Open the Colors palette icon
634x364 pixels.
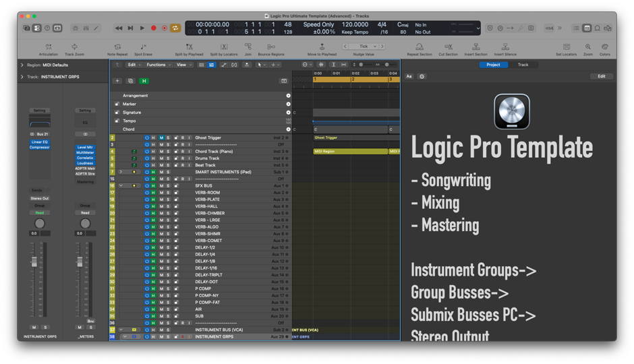click(x=604, y=47)
